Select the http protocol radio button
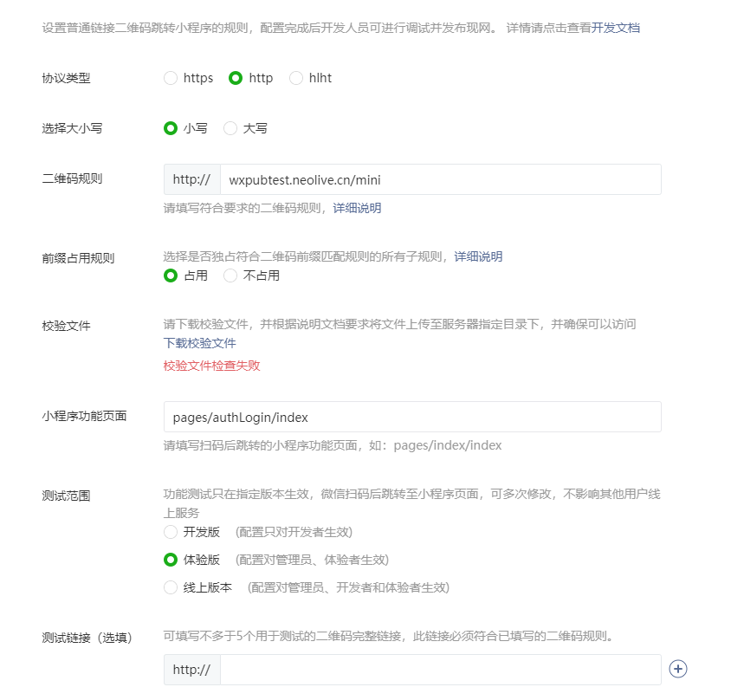This screenshot has width=731, height=700. [236, 78]
